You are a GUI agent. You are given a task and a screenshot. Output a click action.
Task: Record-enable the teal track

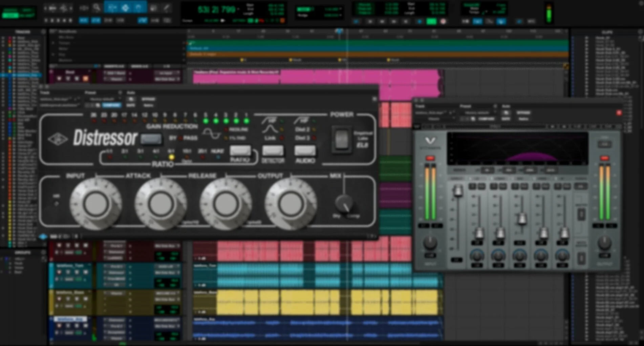pyautogui.click(x=60, y=272)
